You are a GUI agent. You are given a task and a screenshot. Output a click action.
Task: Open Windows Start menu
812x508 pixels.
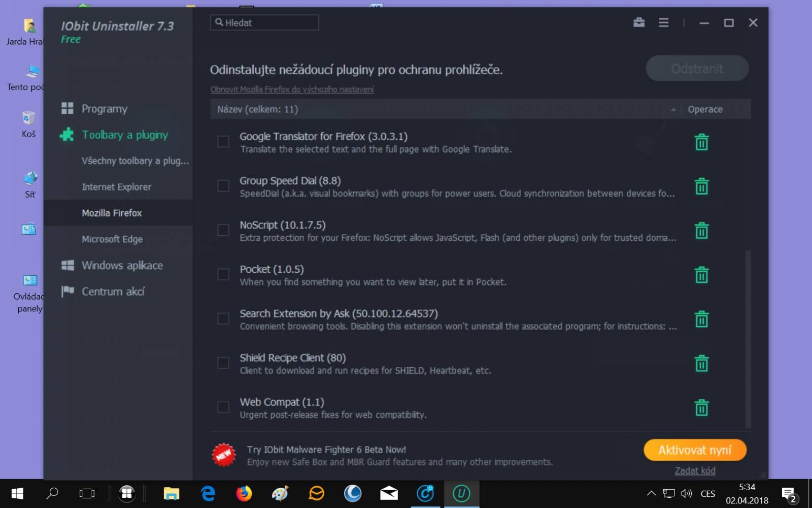tap(17, 493)
